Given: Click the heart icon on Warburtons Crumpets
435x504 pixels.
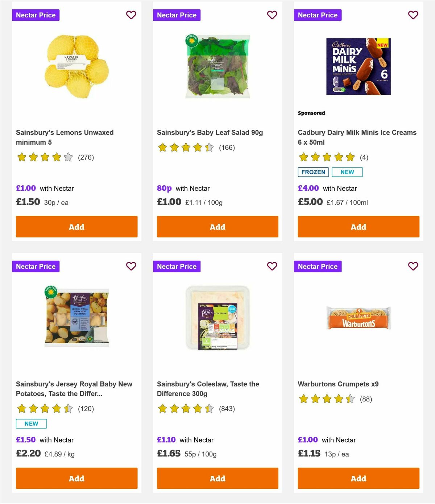Looking at the screenshot, I should click(413, 266).
